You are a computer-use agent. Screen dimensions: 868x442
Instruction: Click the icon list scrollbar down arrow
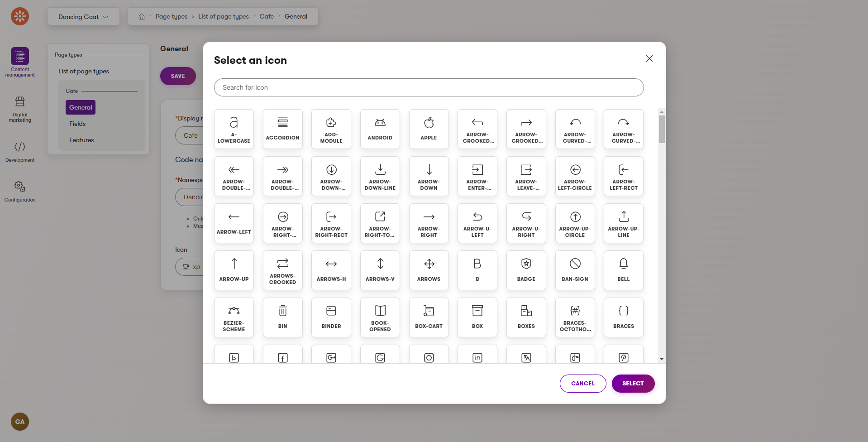662,359
